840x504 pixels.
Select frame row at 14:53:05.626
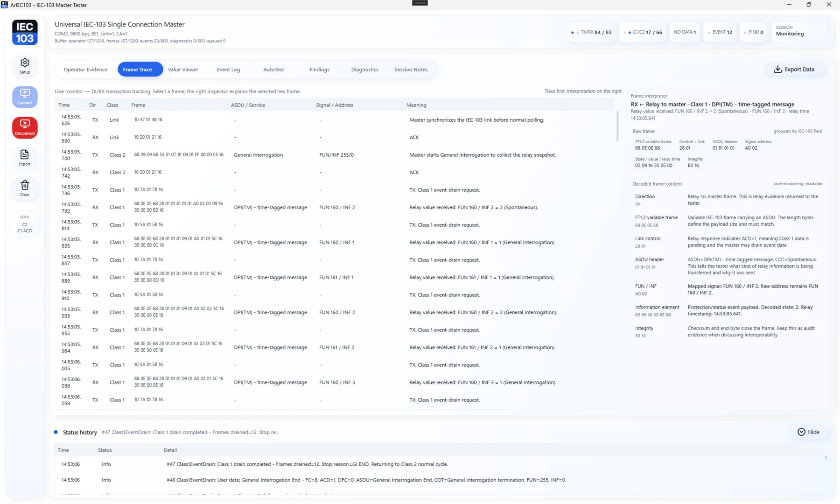coord(336,120)
